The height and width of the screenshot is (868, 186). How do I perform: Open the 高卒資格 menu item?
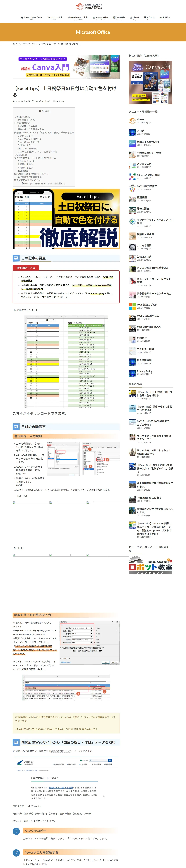coord(119,18)
